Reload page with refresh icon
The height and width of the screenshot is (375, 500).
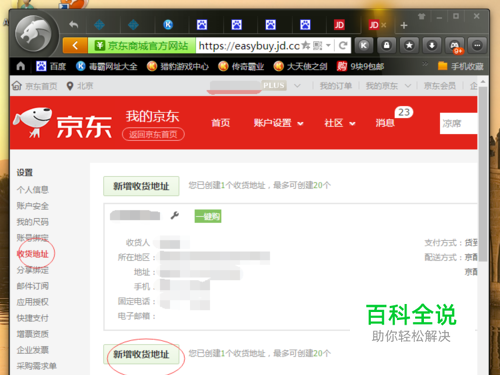point(343,45)
